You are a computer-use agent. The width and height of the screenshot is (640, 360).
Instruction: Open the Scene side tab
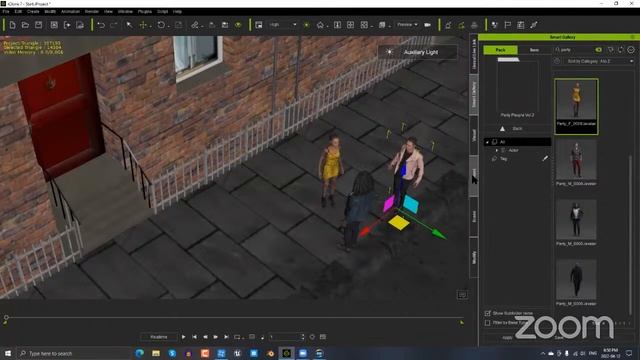point(474,216)
